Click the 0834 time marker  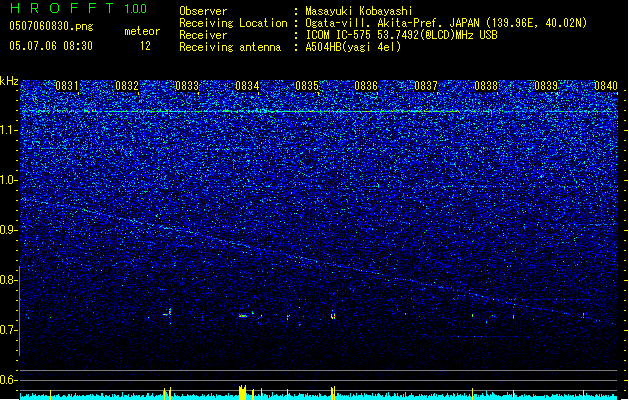[x=247, y=86]
